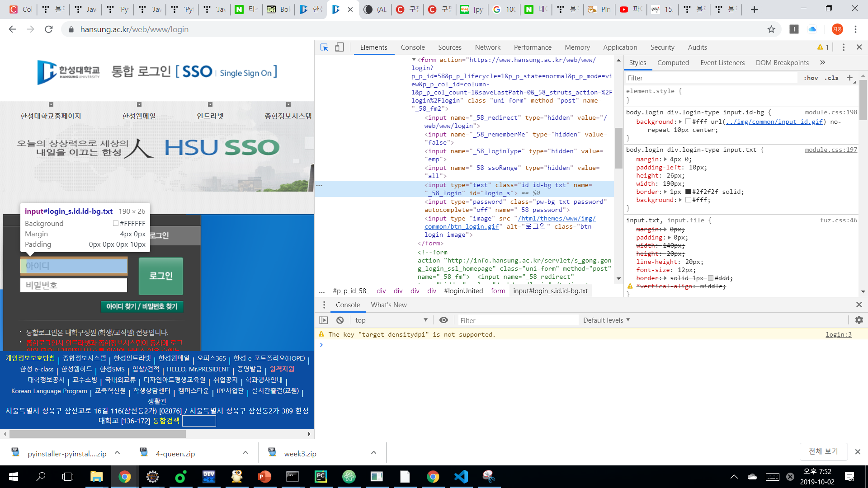Expand border shorthand in input.txt rule

tap(665, 192)
